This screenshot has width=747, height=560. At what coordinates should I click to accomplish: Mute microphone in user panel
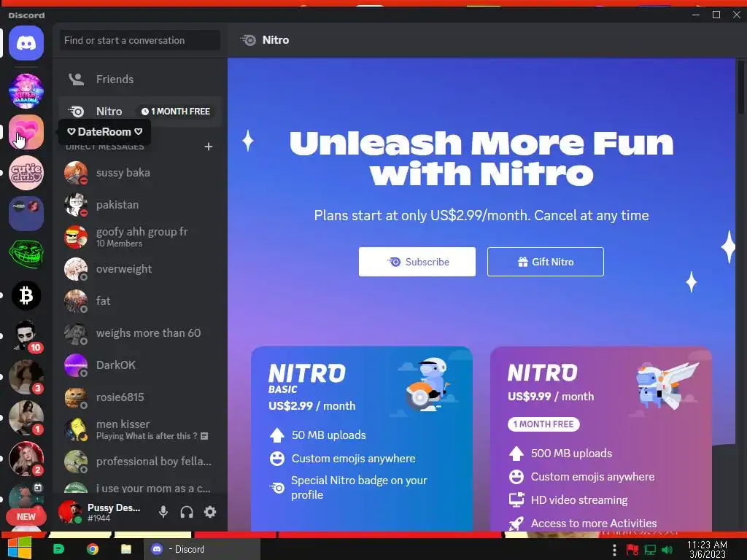tap(163, 512)
